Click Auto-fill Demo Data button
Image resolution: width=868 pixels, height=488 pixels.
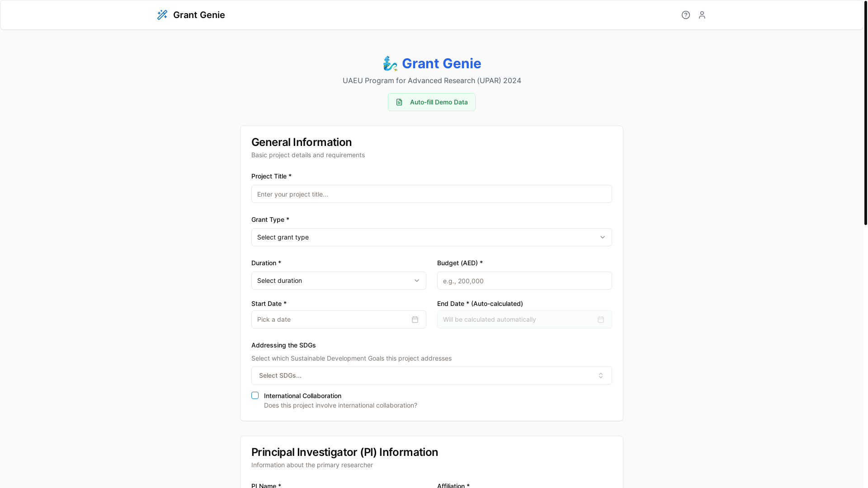click(x=432, y=102)
